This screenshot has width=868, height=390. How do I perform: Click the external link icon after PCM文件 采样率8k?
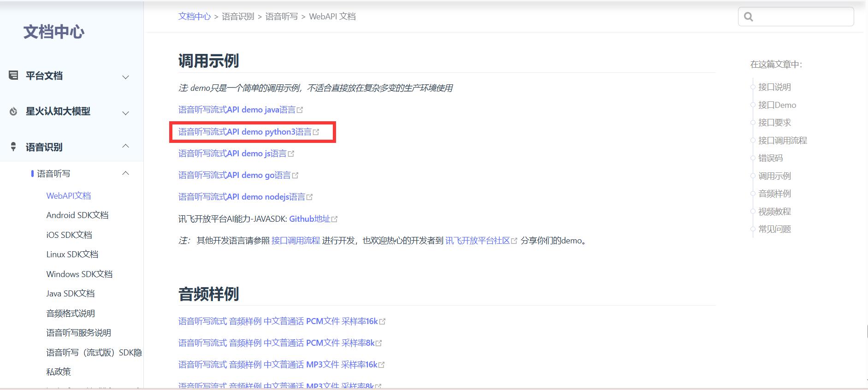tap(379, 343)
